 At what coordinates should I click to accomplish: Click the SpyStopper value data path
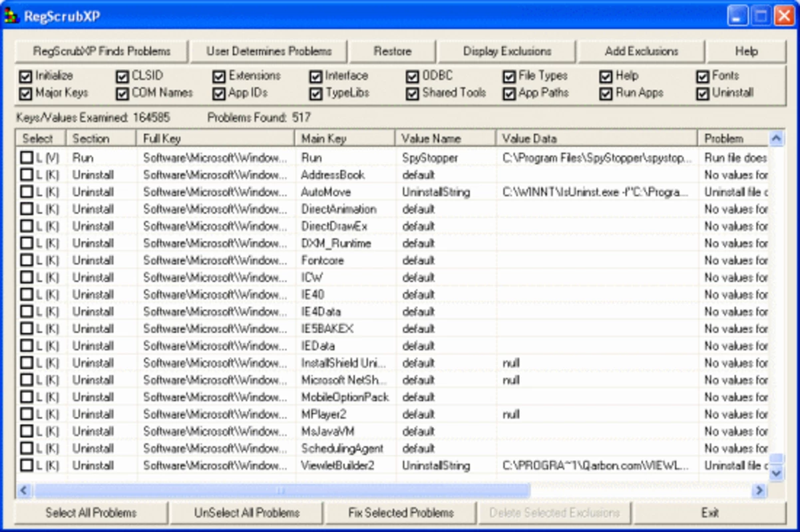(597, 158)
